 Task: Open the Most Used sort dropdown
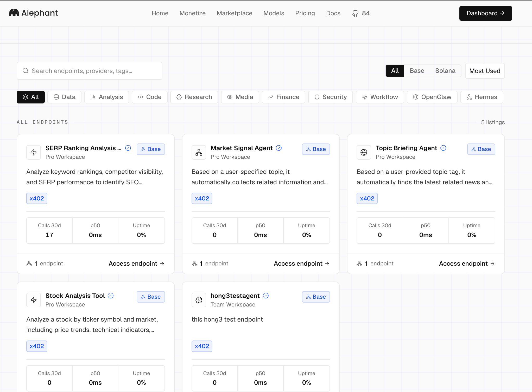pos(485,71)
